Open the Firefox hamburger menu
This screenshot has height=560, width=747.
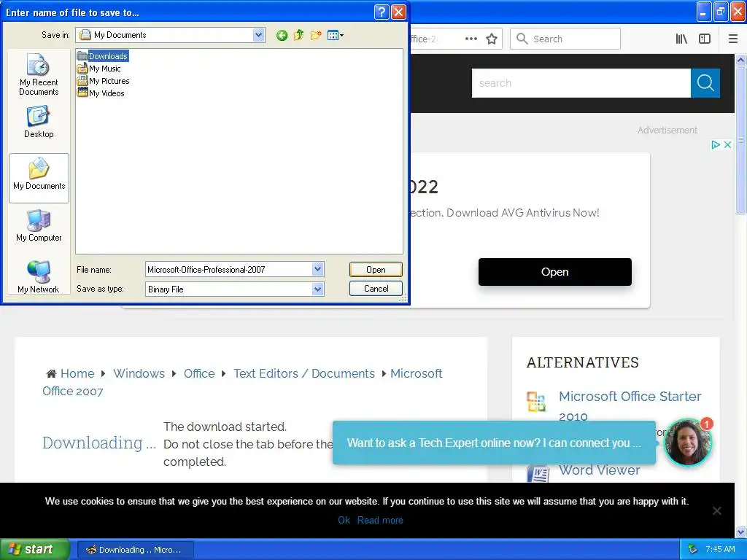pos(733,39)
